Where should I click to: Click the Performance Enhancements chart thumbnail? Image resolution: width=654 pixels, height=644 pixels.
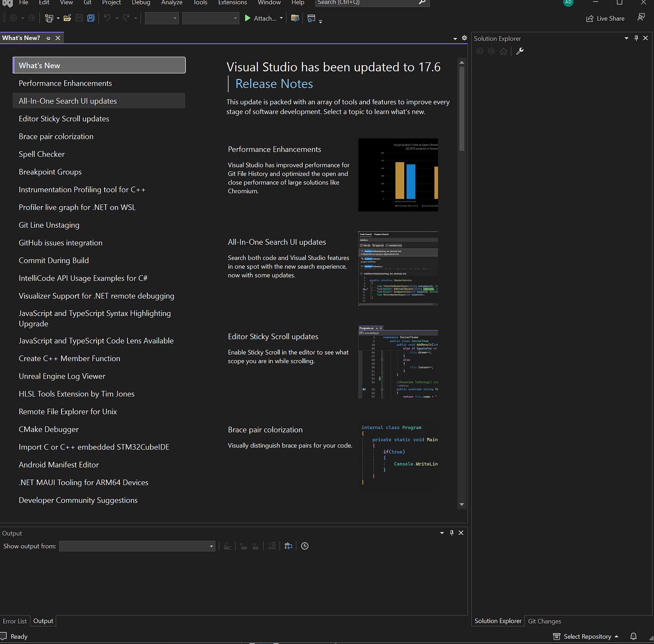(398, 175)
